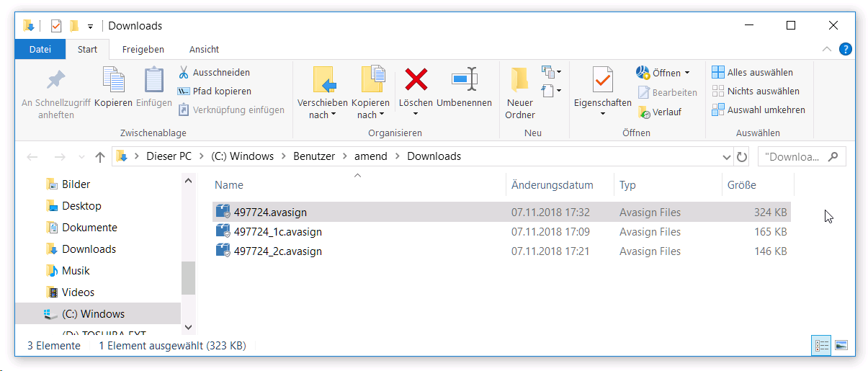
Task: Click Pfad kopieren button
Action: tap(215, 91)
